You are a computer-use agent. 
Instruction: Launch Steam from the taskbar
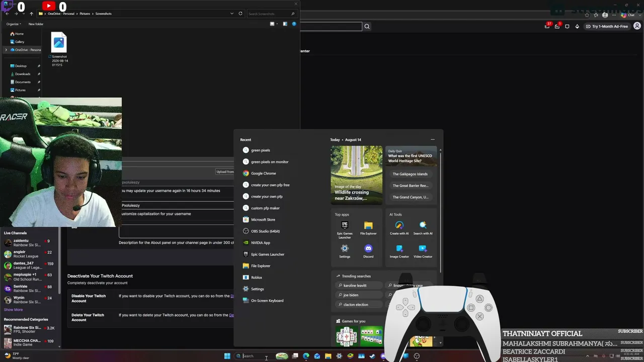pyautogui.click(x=372, y=356)
